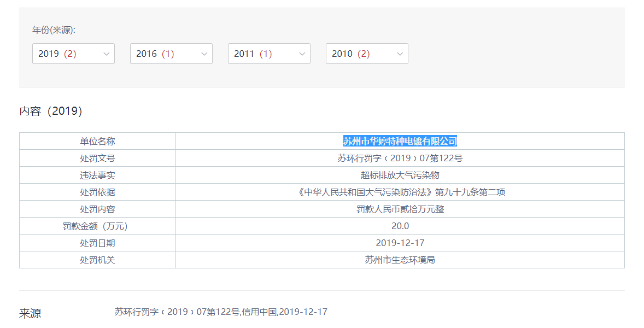Open the 2016 (1) year dropdown
The width and height of the screenshot is (644, 328).
[x=171, y=54]
